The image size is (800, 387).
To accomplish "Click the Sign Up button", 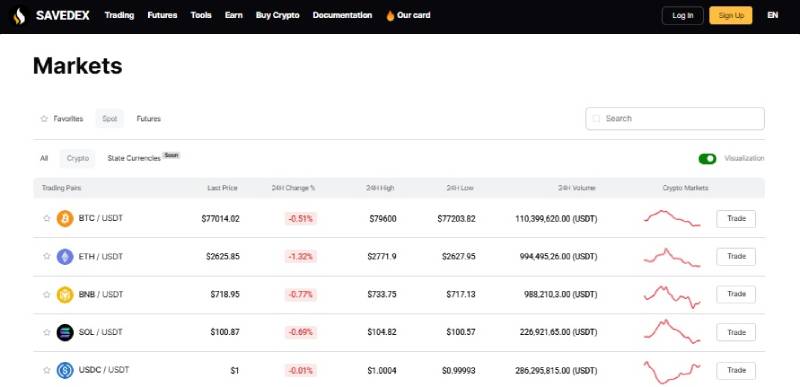I will (731, 15).
